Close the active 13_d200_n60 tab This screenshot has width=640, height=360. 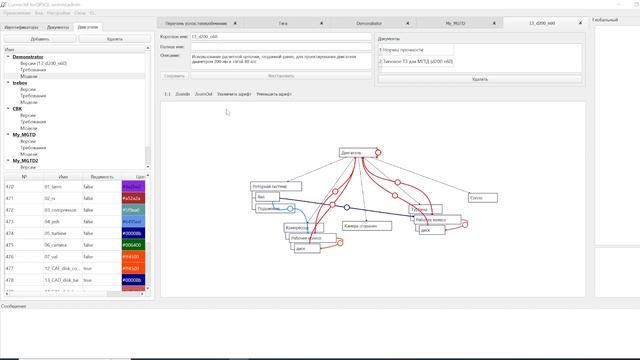[580, 23]
